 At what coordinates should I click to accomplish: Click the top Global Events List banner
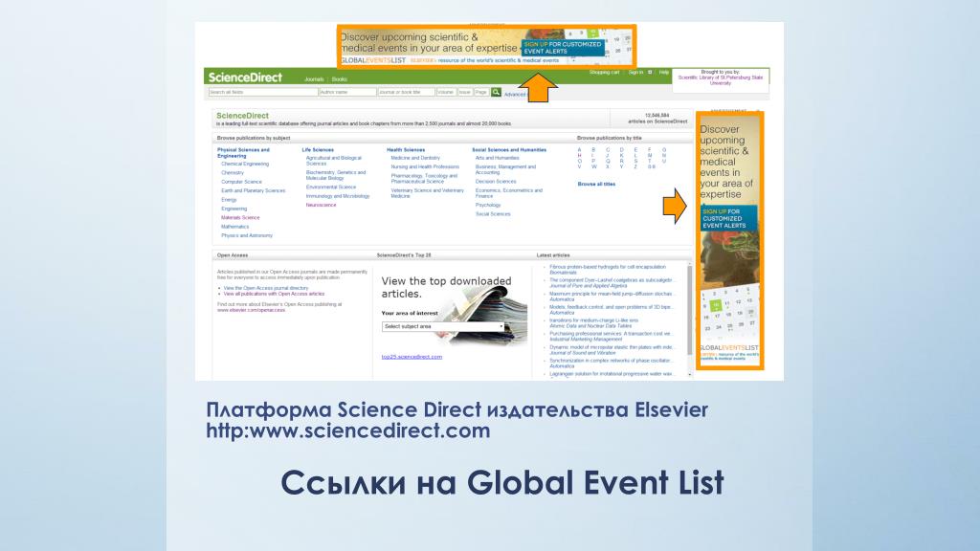tap(486, 47)
